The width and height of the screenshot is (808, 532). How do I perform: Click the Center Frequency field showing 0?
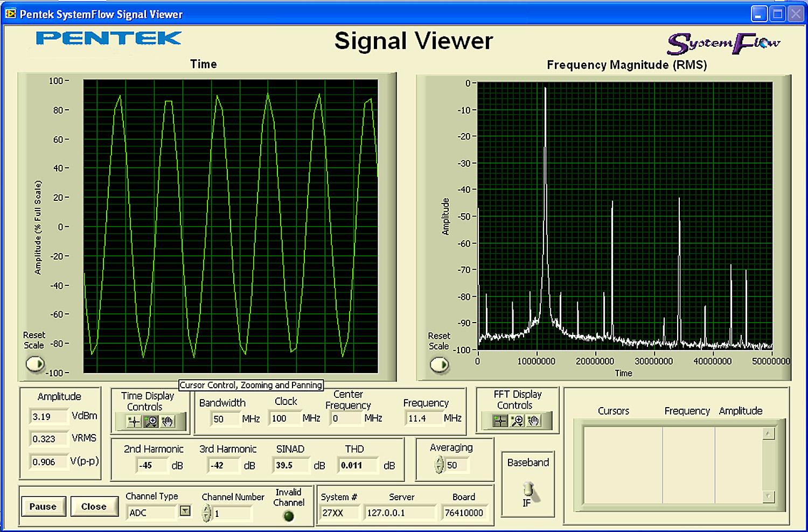(346, 418)
